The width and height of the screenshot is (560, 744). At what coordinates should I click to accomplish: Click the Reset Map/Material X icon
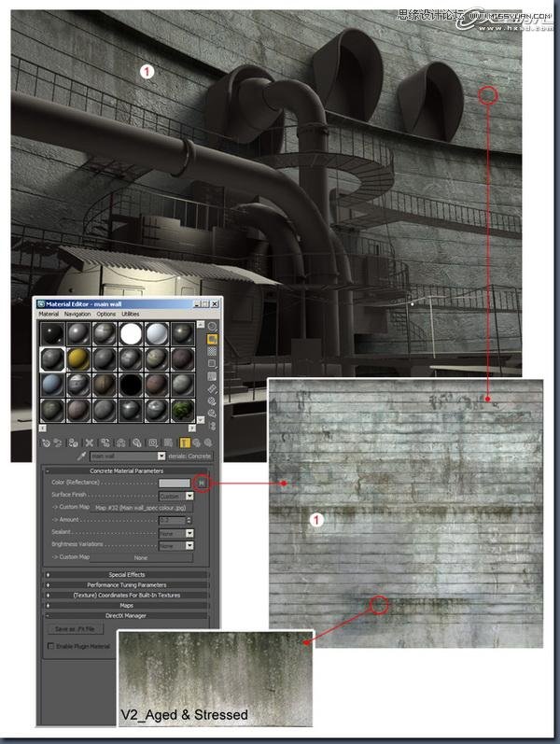click(x=90, y=442)
